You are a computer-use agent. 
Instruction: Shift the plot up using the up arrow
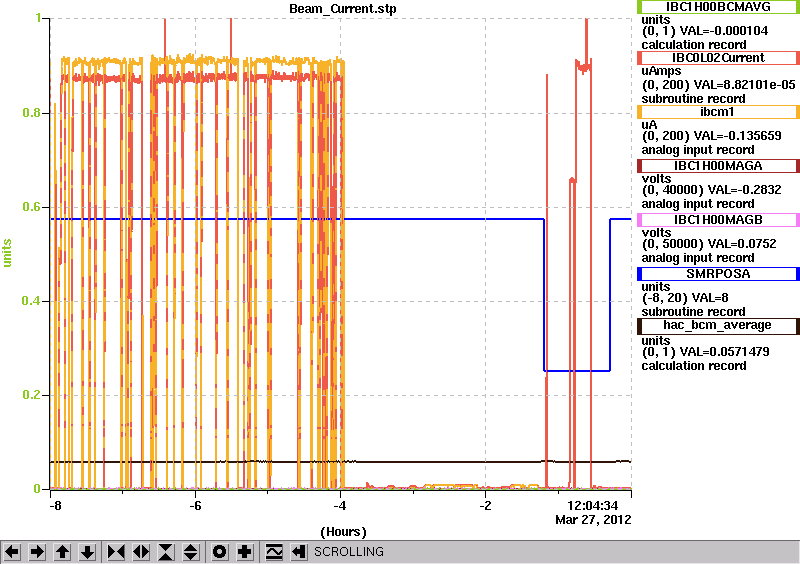tap(62, 552)
